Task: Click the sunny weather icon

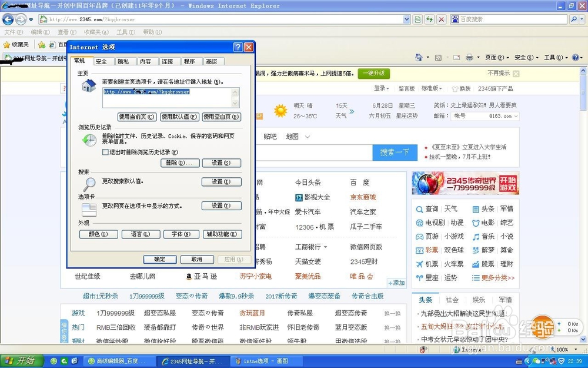Action: 280,111
